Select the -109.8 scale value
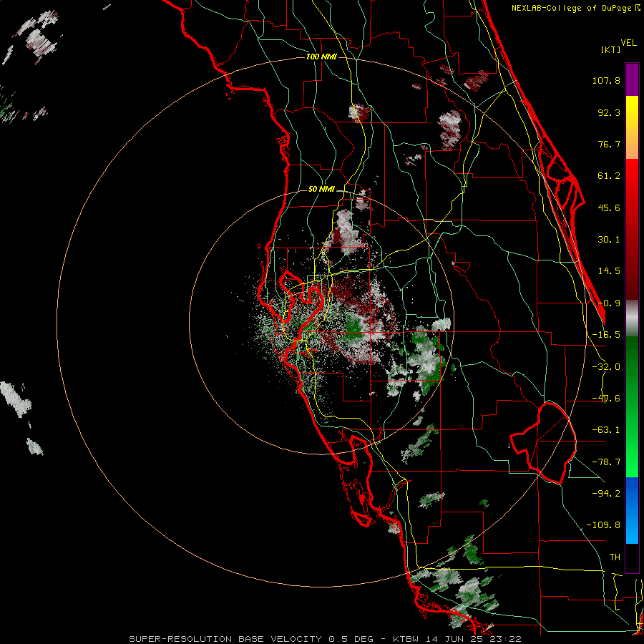Viewport: 644px width, 644px height. point(603,525)
